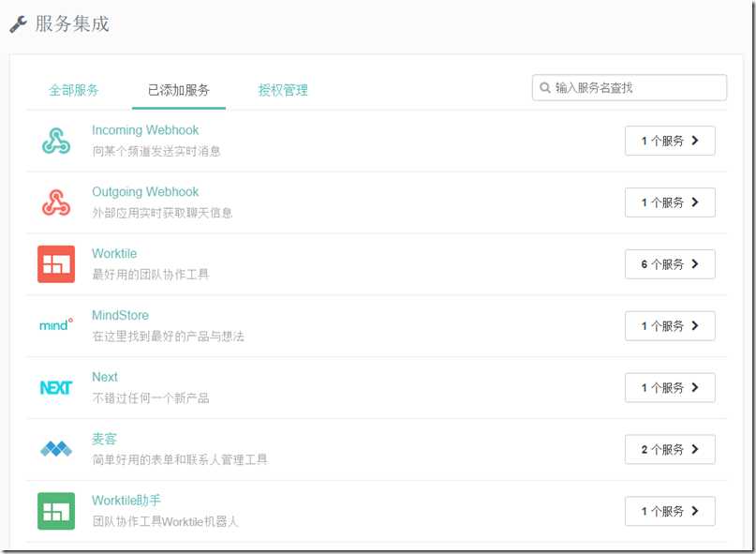Click the magnifier icon in search box
The height and width of the screenshot is (554, 756).
[545, 88]
